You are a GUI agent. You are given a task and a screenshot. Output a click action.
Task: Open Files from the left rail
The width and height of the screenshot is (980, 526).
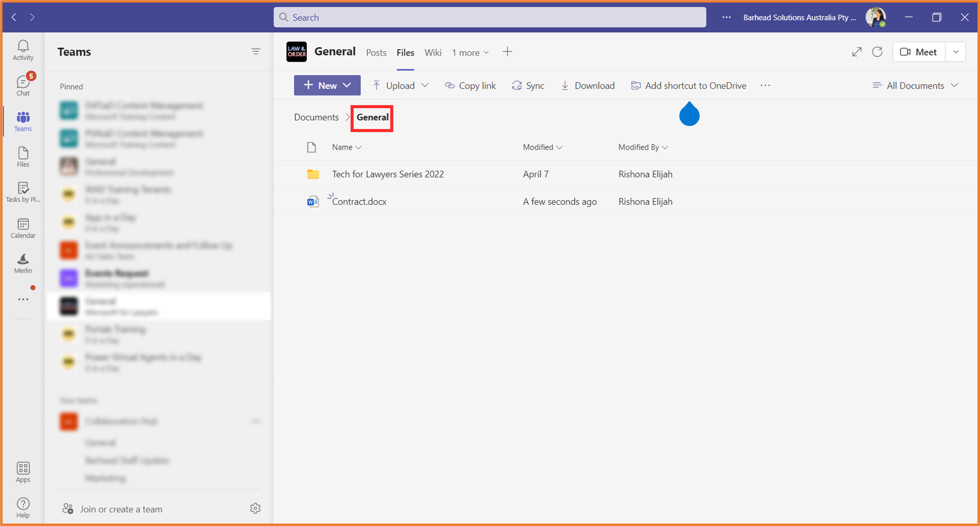[22, 156]
